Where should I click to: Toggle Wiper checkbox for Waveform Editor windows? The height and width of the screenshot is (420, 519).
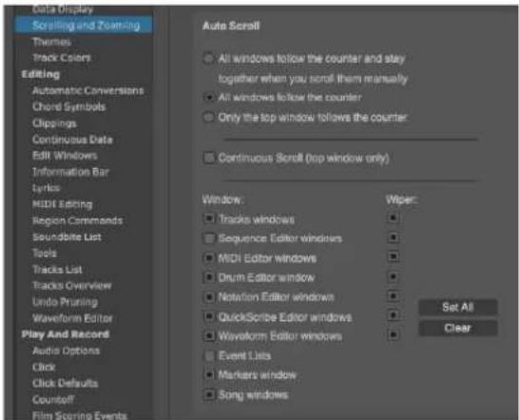[394, 334]
